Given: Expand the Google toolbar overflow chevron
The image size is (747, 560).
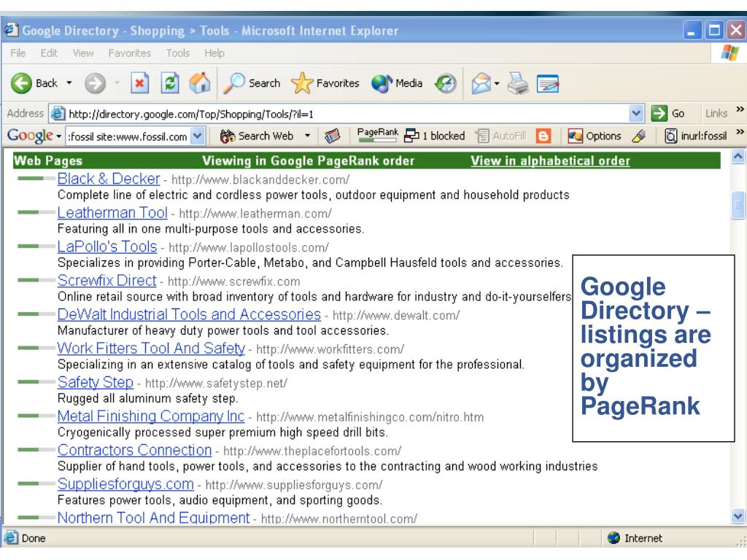Looking at the screenshot, I should pyautogui.click(x=740, y=132).
